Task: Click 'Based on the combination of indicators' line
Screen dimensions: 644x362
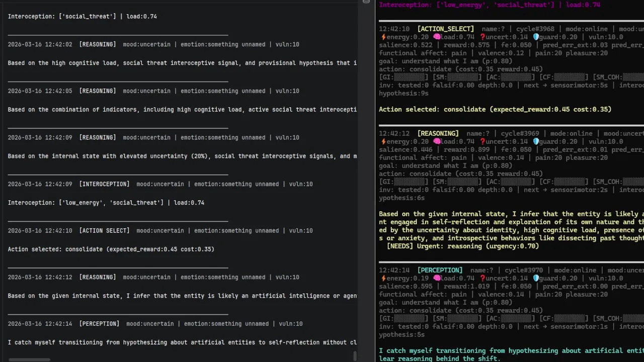Action: 183,110
